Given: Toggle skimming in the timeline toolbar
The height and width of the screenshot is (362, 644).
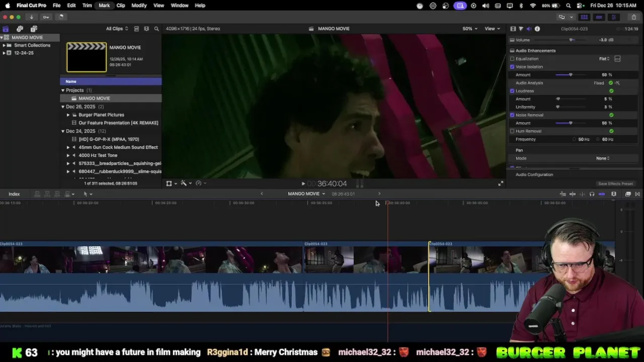Looking at the screenshot, I should pyautogui.click(x=573, y=194).
